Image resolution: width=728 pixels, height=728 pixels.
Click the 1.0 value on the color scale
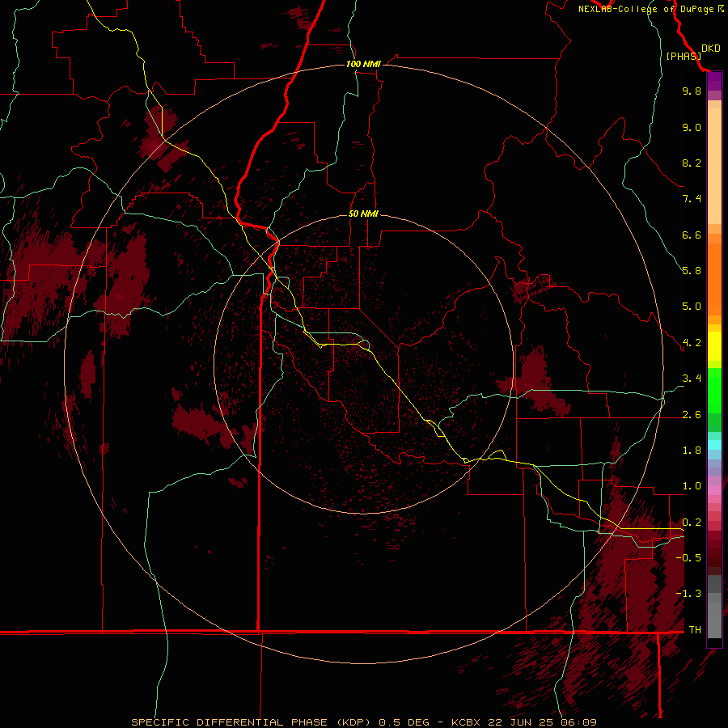point(692,486)
